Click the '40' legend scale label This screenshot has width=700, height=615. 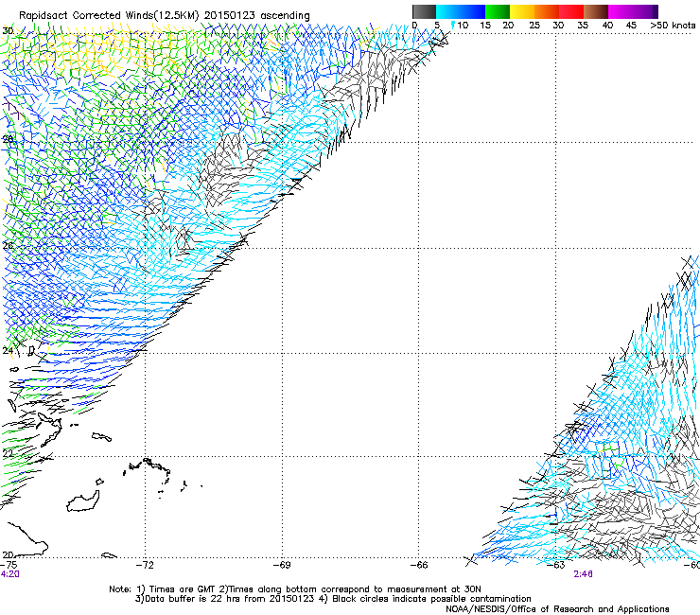pyautogui.click(x=607, y=25)
